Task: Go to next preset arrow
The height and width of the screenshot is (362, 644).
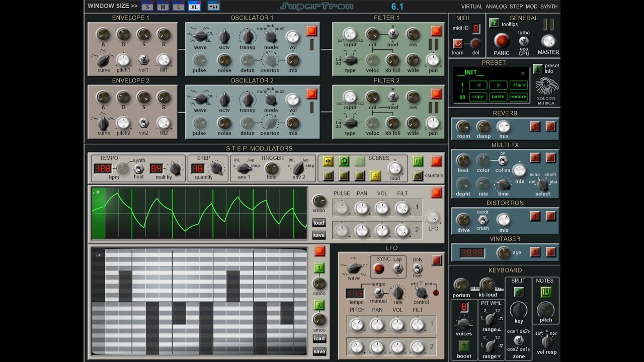Action: [x=498, y=85]
